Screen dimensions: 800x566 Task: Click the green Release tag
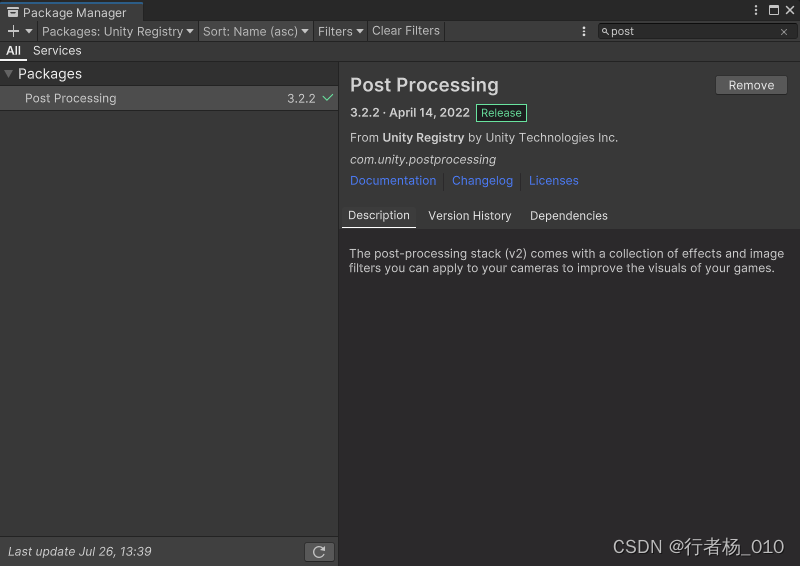(x=501, y=113)
